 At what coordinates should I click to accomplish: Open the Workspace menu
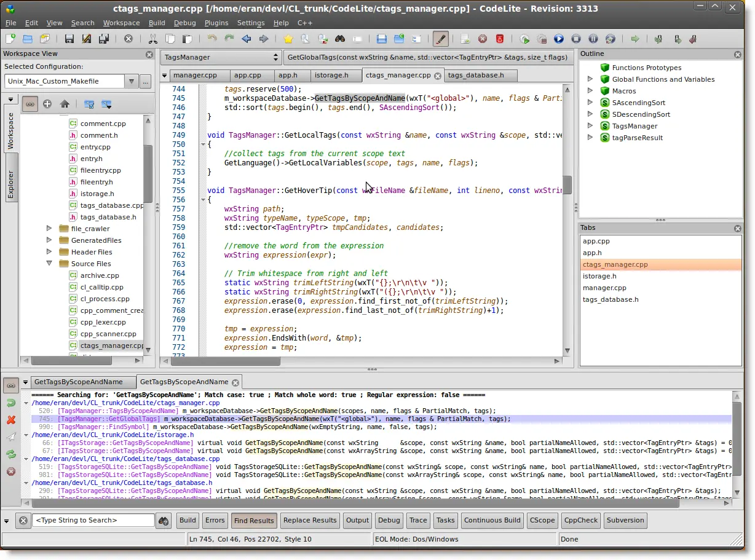click(121, 23)
